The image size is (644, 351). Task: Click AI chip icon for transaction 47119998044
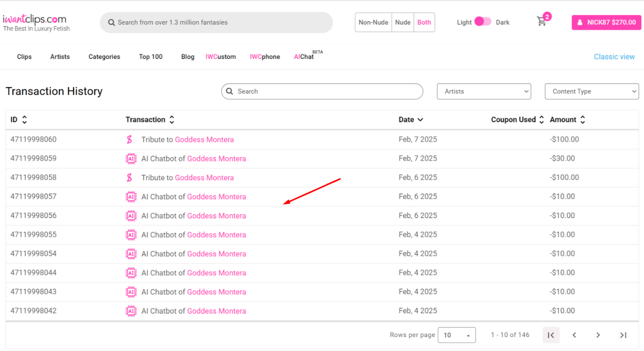click(131, 273)
